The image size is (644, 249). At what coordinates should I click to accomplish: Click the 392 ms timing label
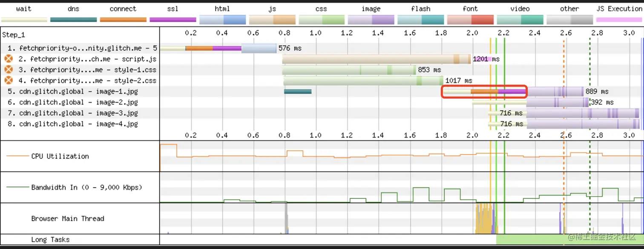[602, 102]
